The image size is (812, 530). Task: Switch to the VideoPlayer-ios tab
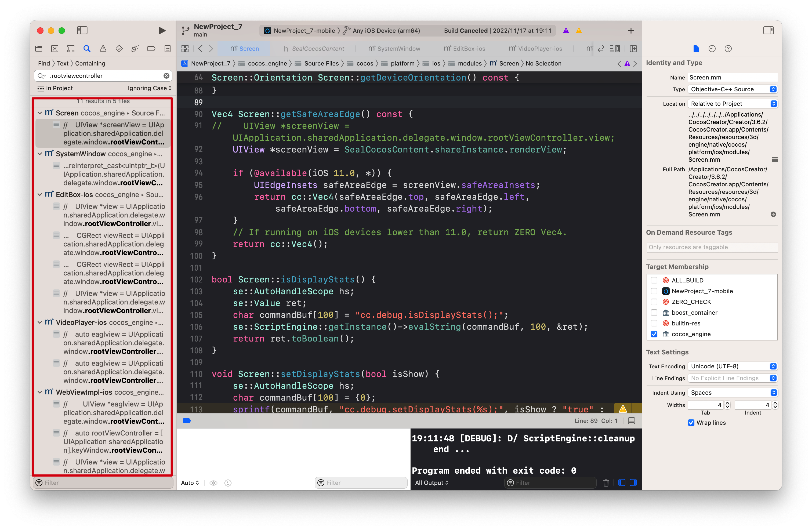[535, 48]
